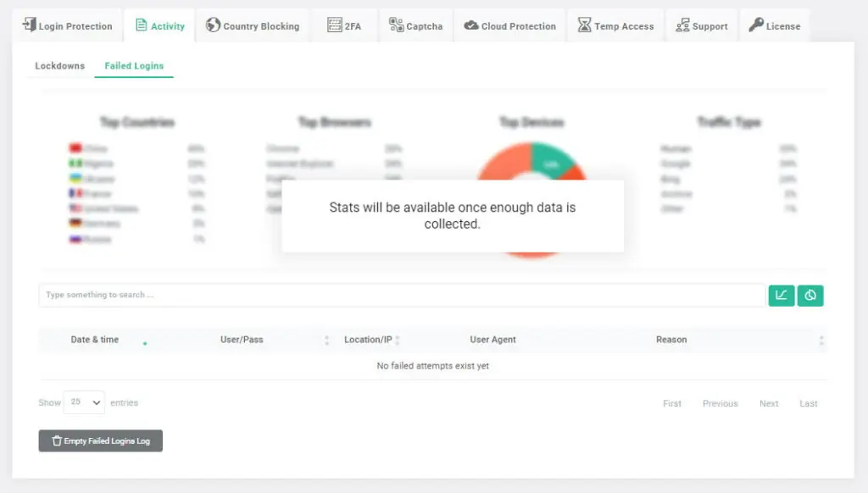
Task: Sort table by Reason column
Action: point(671,340)
